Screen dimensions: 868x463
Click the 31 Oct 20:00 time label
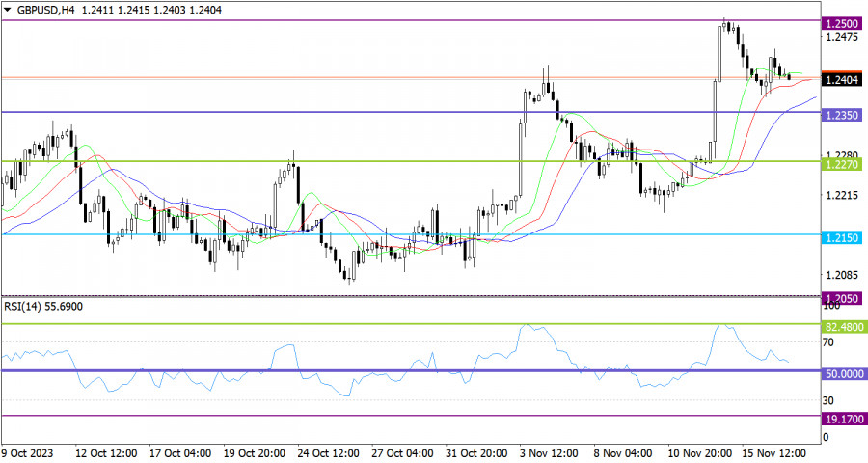pyautogui.click(x=476, y=453)
